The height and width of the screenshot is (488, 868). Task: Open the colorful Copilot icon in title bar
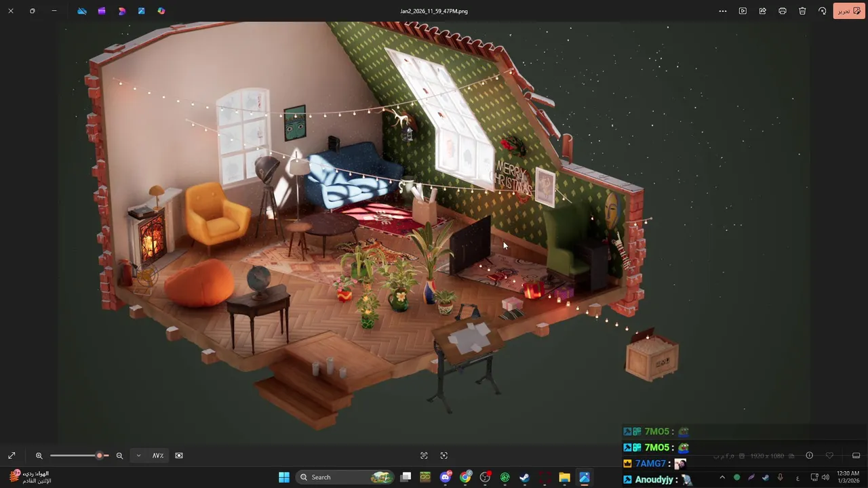(161, 11)
